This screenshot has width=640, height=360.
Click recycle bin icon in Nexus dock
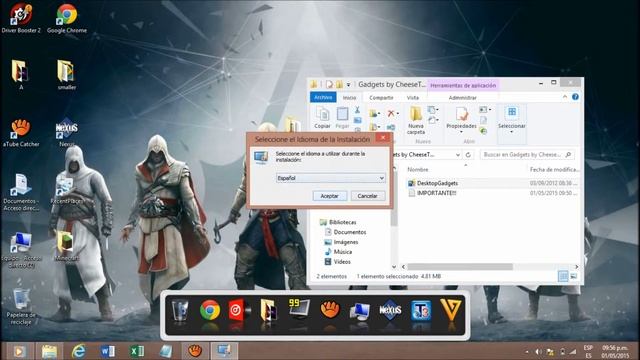180,311
